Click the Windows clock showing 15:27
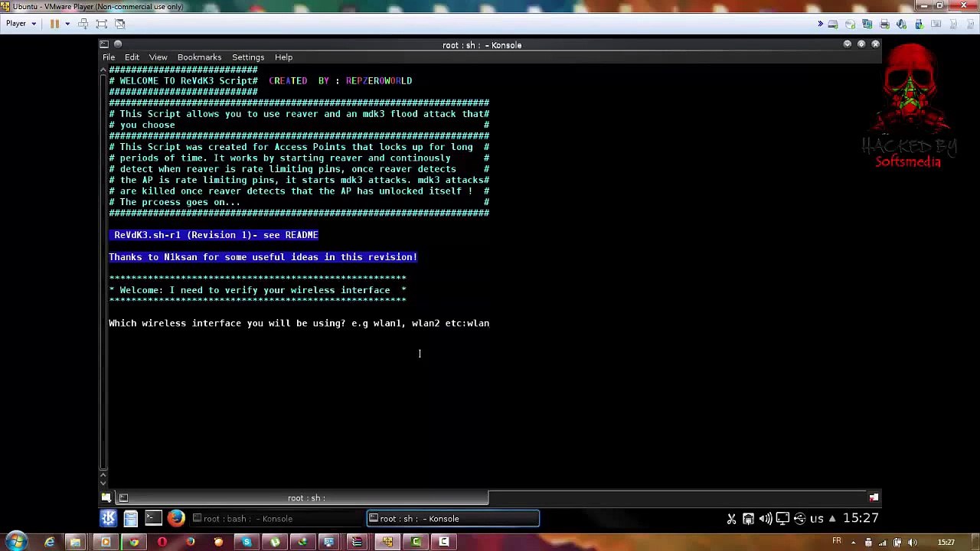 (x=946, y=543)
